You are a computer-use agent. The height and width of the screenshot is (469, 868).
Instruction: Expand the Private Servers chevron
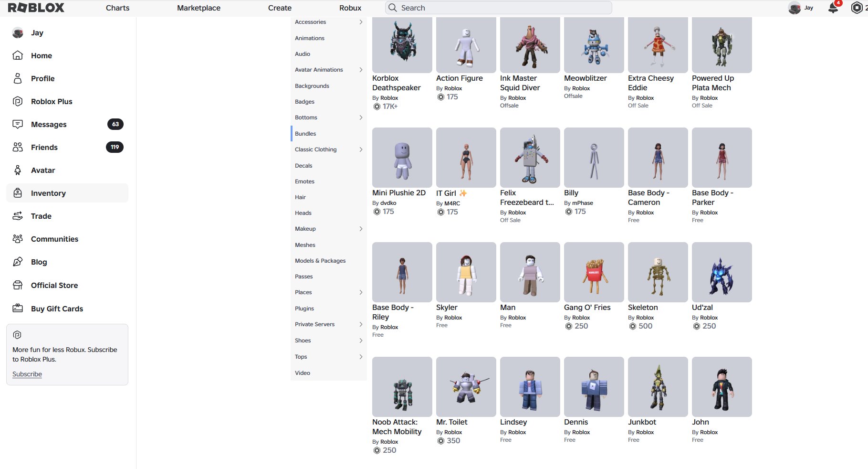[361, 324]
